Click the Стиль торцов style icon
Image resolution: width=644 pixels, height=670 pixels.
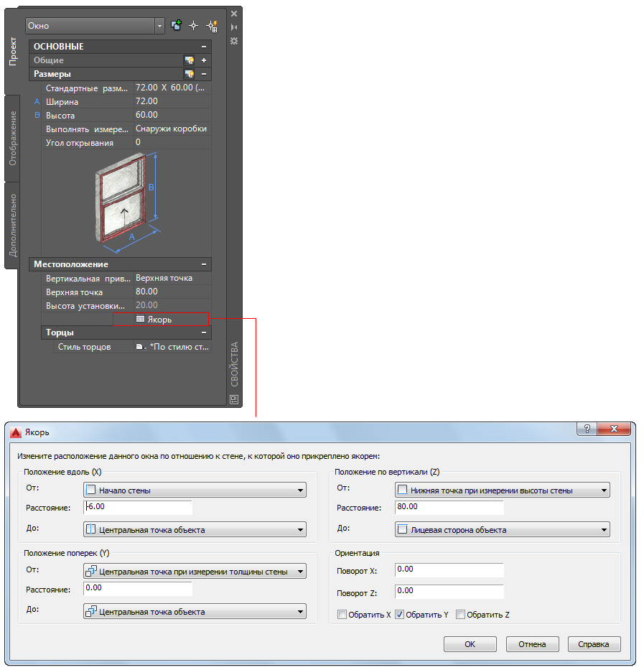(141, 347)
